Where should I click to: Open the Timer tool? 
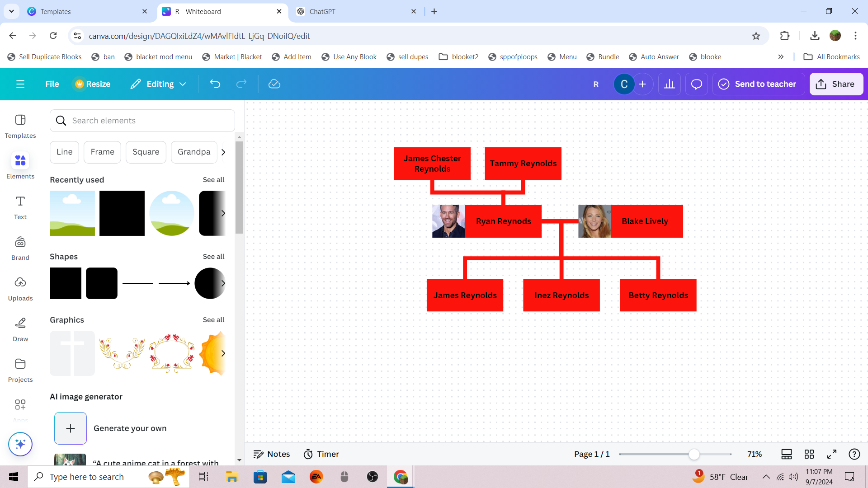pos(321,454)
